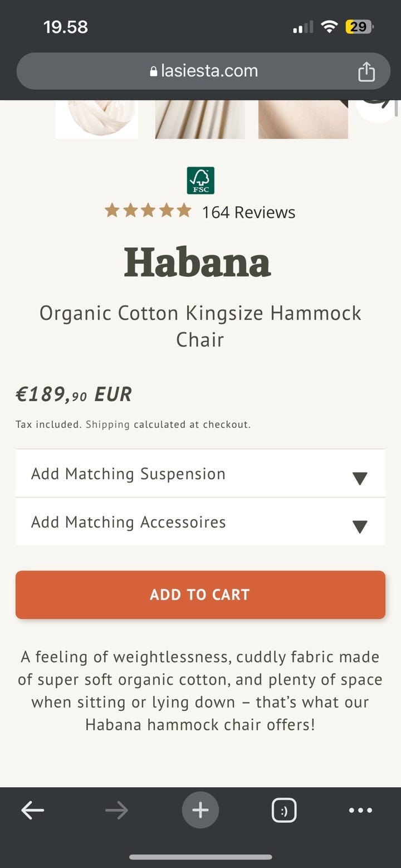Select the beige fabric close-up thumbnail

tap(303, 119)
